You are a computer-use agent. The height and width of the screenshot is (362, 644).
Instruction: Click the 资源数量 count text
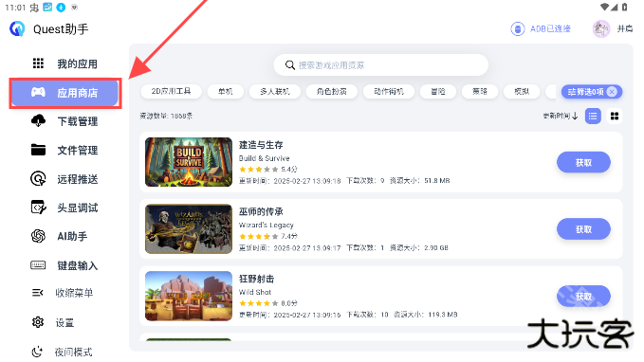pyautogui.click(x=166, y=117)
